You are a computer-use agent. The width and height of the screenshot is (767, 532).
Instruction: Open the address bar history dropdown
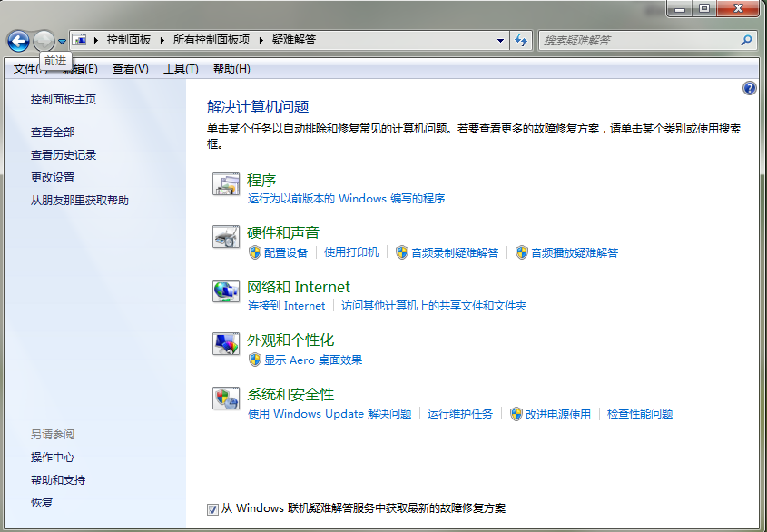tap(500, 41)
